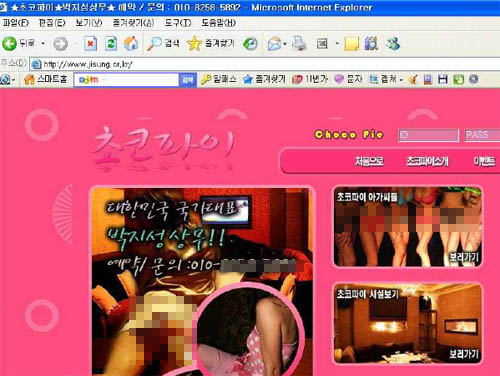Open the Messenger people icon
This screenshot has height=376, width=500.
tap(393, 44)
